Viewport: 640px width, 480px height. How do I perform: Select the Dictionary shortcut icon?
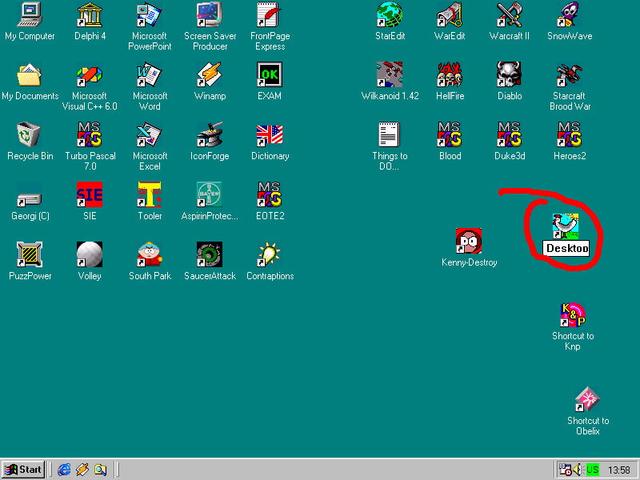tap(269, 134)
